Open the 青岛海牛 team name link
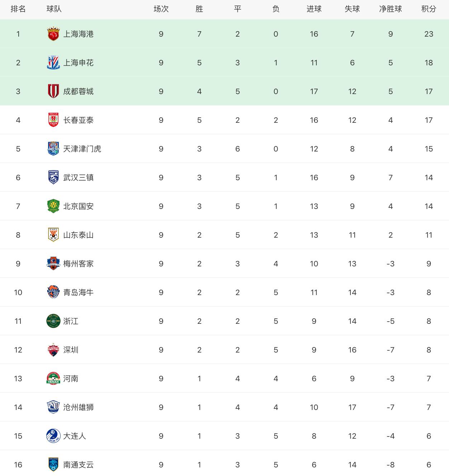This screenshot has height=476, width=449. point(78,292)
